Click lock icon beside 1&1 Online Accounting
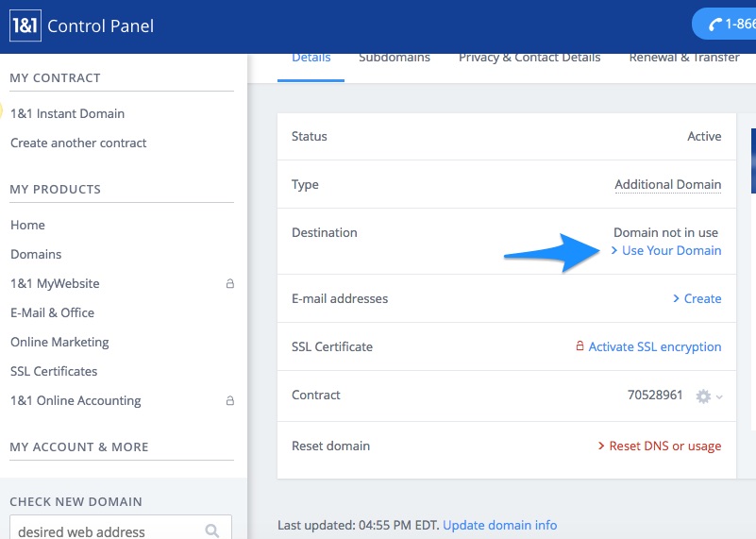The image size is (756, 539). (x=230, y=400)
